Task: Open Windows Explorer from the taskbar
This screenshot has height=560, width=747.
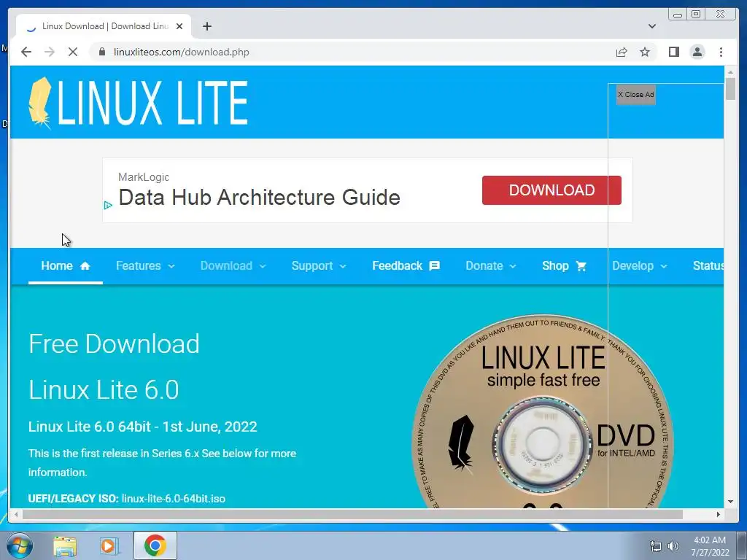Action: pyautogui.click(x=65, y=546)
